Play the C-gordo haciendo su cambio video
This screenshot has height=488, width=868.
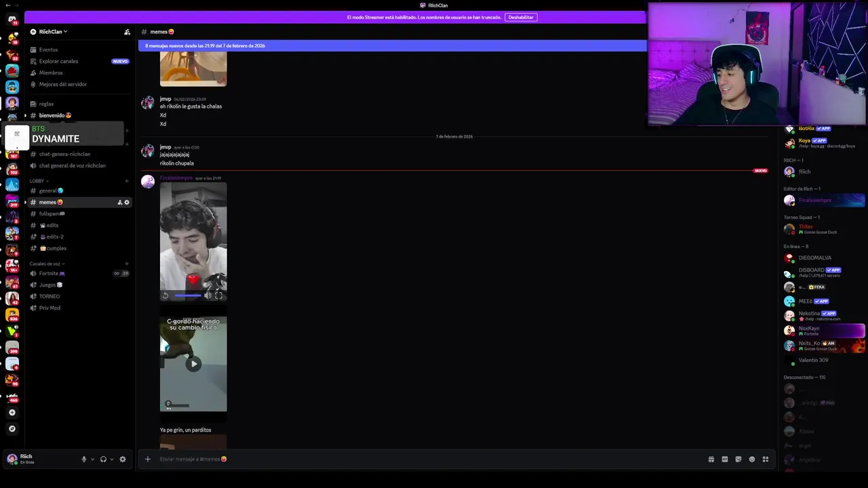[x=193, y=364]
